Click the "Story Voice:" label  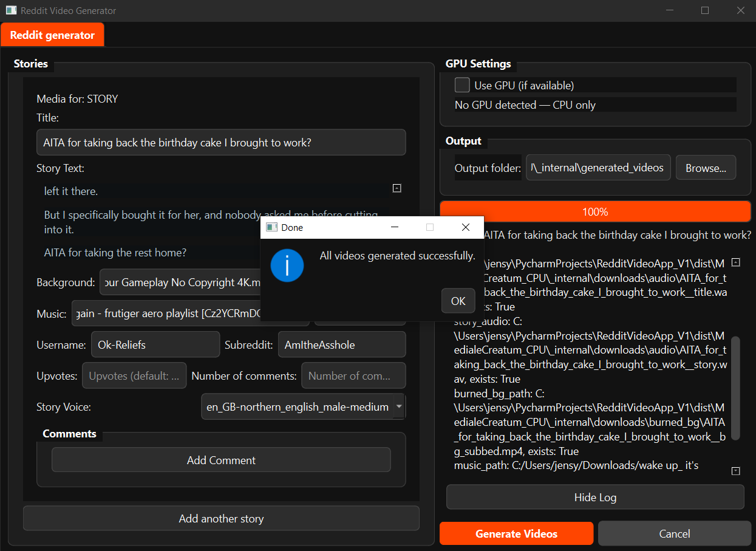[64, 407]
